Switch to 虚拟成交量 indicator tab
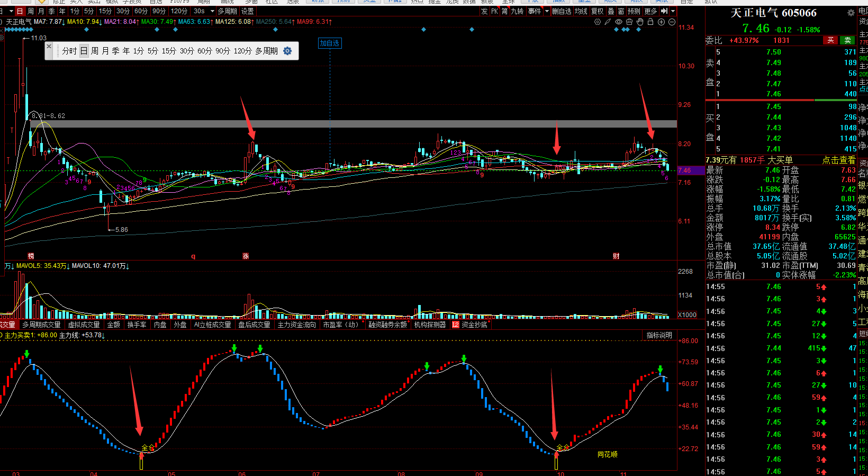The height and width of the screenshot is (476, 868). click(84, 325)
